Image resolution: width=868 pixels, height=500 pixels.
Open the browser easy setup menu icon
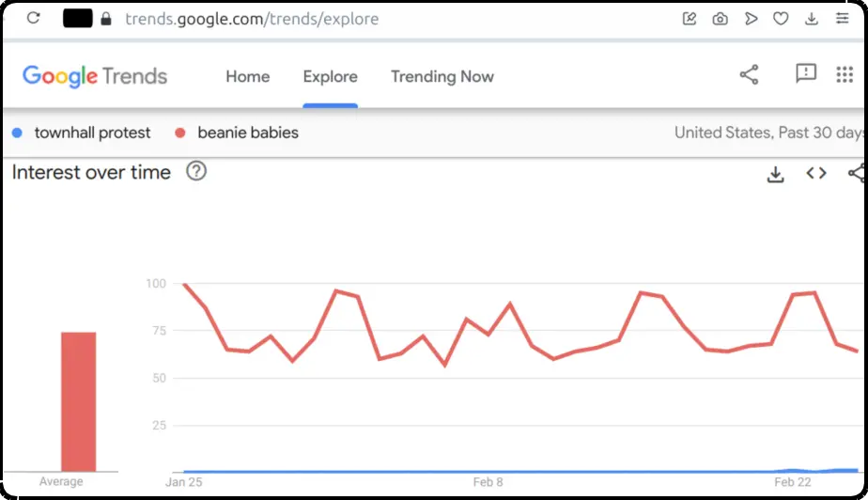[842, 18]
